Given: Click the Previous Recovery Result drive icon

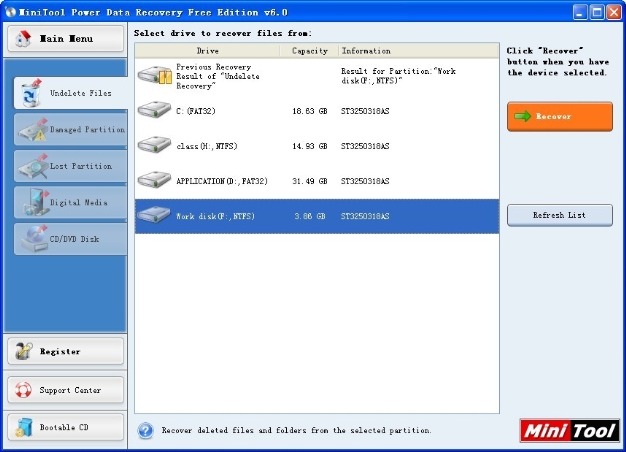Looking at the screenshot, I should [155, 75].
